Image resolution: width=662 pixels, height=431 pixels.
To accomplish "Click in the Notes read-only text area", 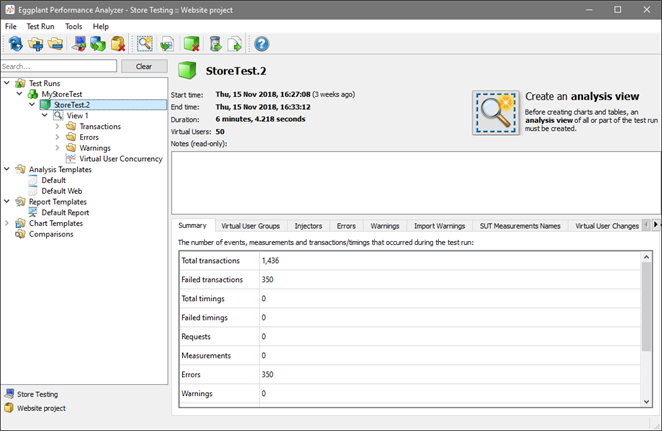I will pyautogui.click(x=416, y=183).
